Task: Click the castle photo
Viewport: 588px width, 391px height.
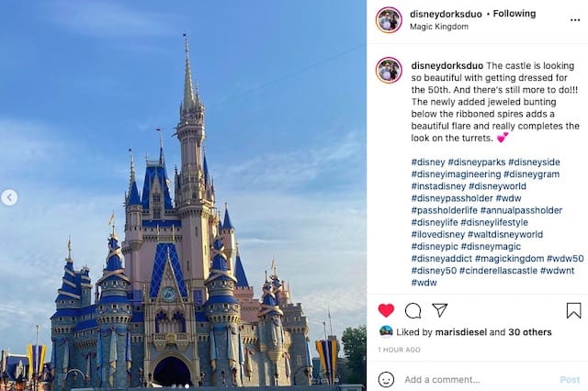Action: point(183,195)
